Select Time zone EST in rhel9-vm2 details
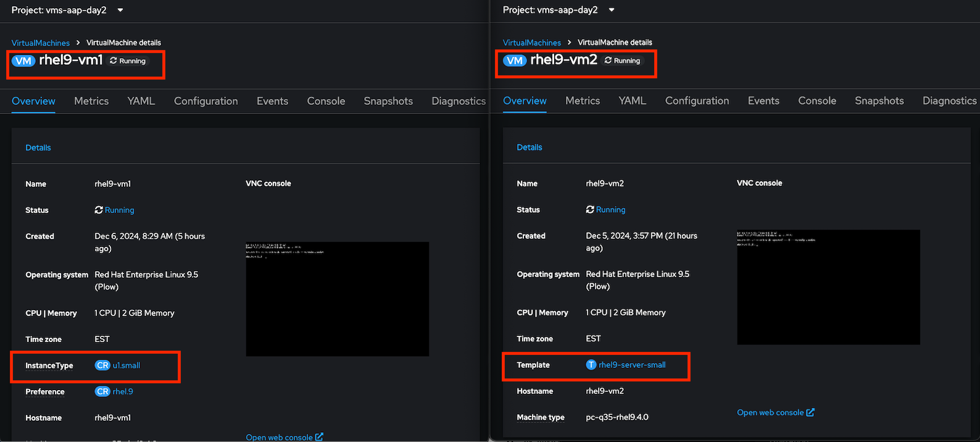Image resolution: width=980 pixels, height=442 pixels. pos(593,339)
